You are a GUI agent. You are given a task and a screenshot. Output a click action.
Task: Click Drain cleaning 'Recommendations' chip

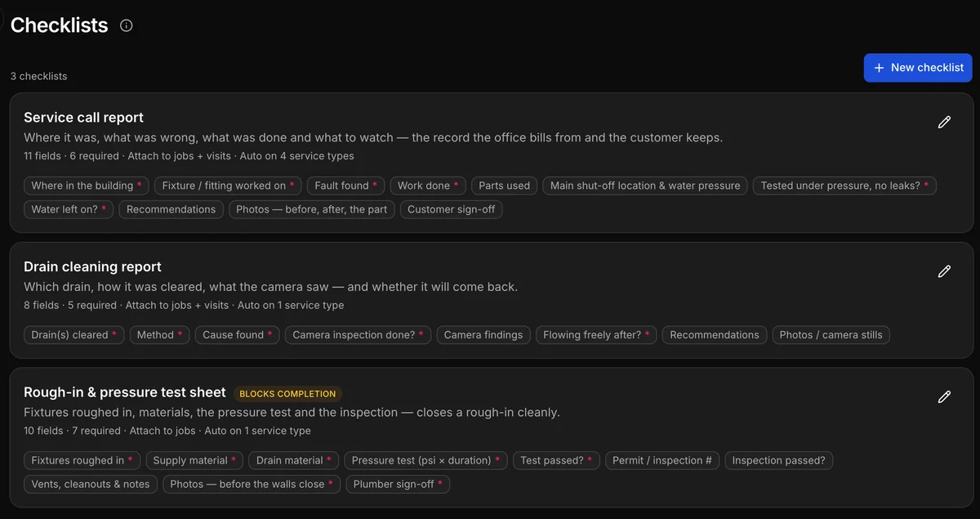click(x=715, y=334)
